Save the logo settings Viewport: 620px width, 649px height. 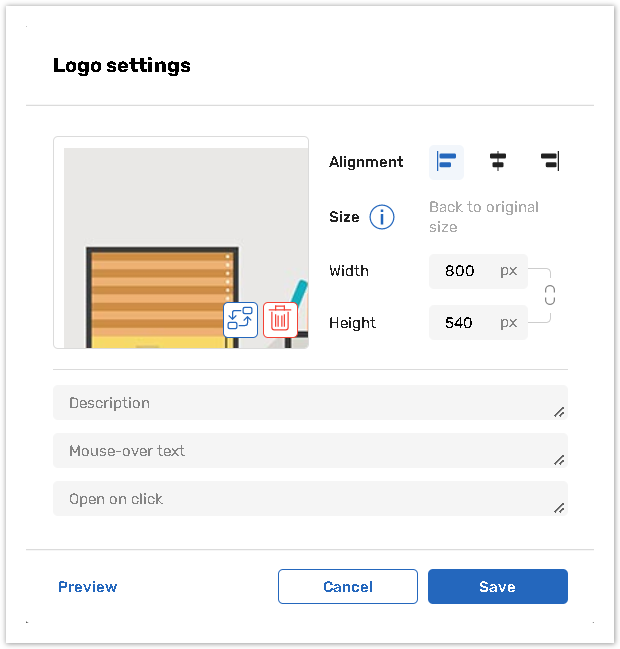point(497,587)
